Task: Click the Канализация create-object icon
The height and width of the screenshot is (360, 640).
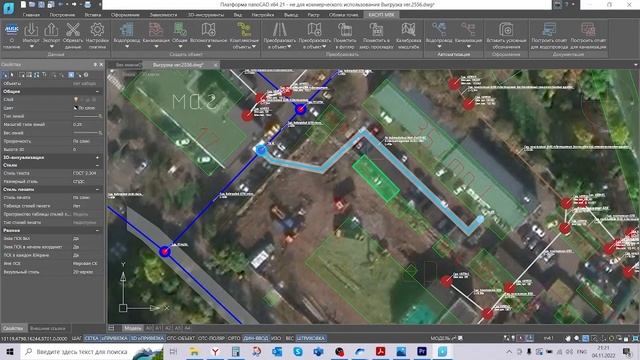Action: coord(156,30)
